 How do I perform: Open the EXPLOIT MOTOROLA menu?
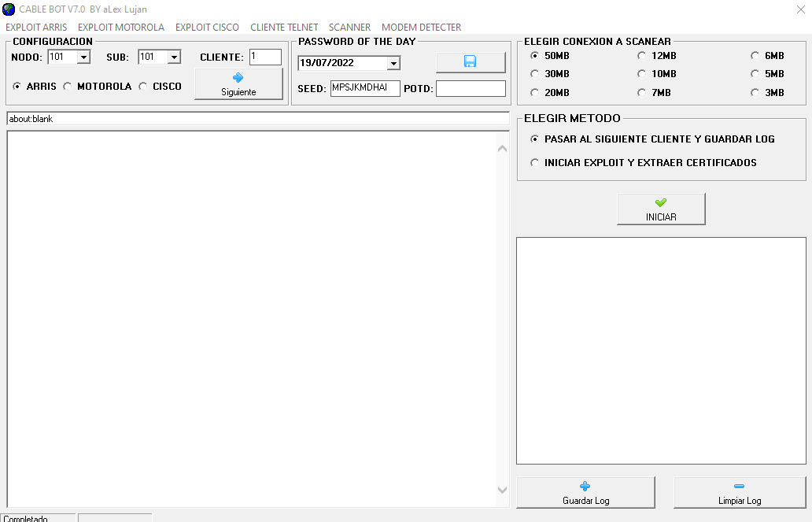point(121,28)
